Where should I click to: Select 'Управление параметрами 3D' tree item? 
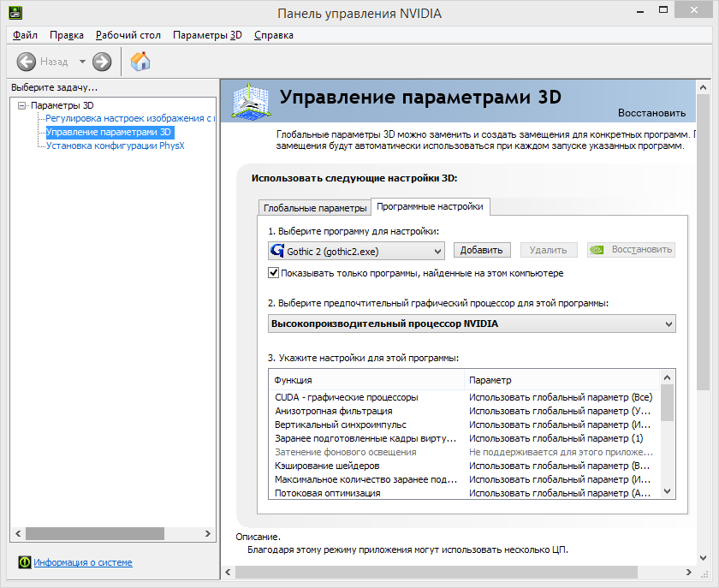point(110,132)
